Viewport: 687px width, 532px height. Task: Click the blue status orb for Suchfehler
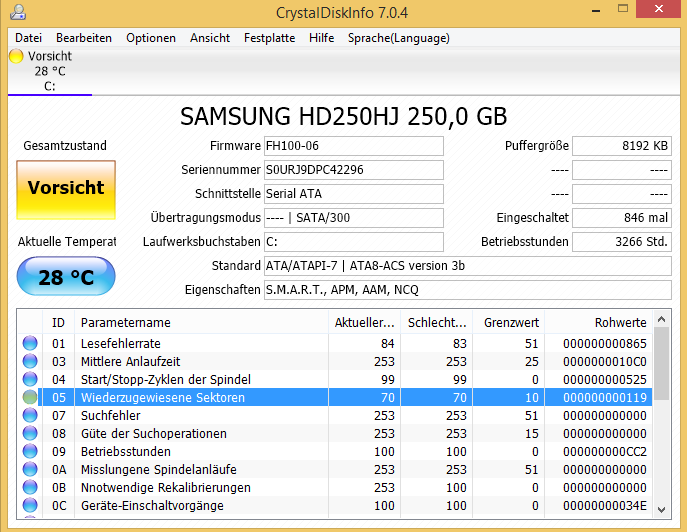[30, 415]
